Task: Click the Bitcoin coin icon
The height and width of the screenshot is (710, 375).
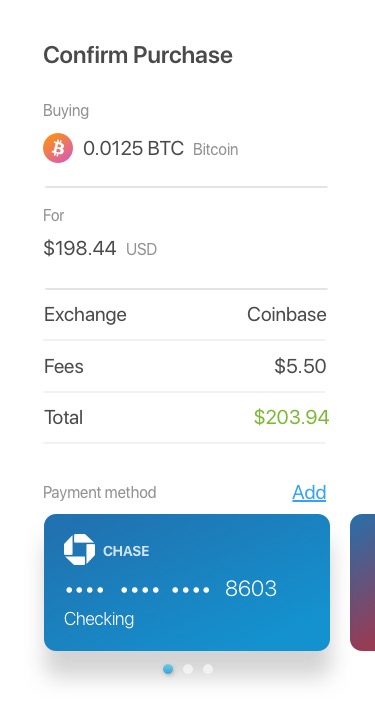Action: point(58,148)
